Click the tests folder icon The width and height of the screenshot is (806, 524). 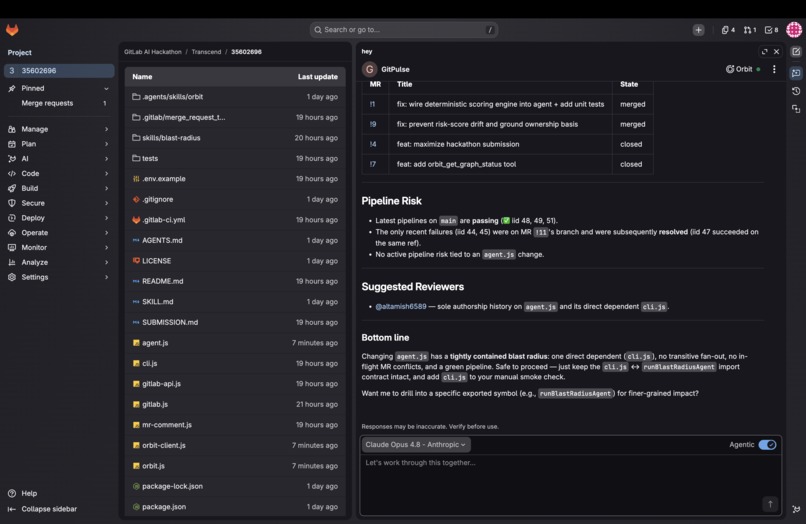click(136, 158)
